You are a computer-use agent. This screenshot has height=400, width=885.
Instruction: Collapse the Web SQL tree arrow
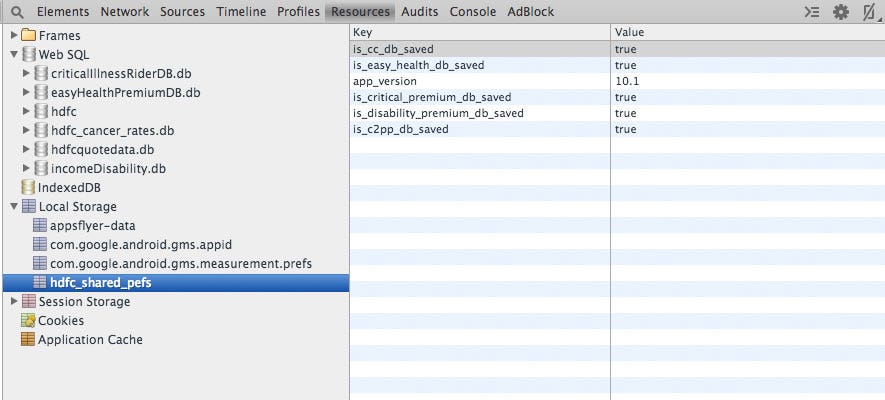pos(14,55)
